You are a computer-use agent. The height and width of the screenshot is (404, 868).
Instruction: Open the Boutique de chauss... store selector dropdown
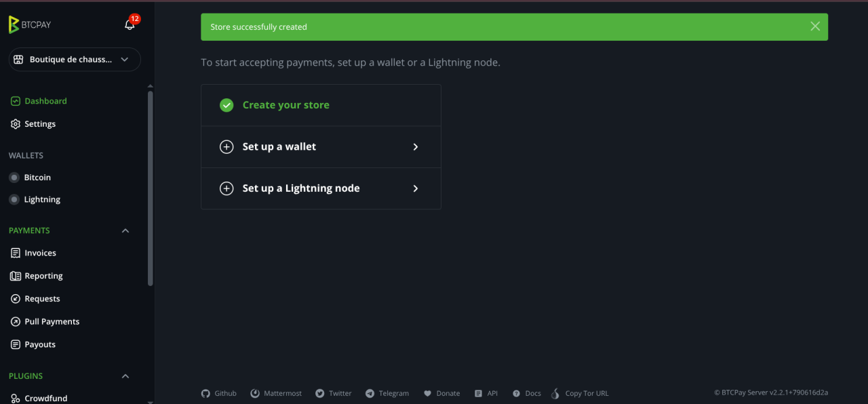[x=75, y=60]
